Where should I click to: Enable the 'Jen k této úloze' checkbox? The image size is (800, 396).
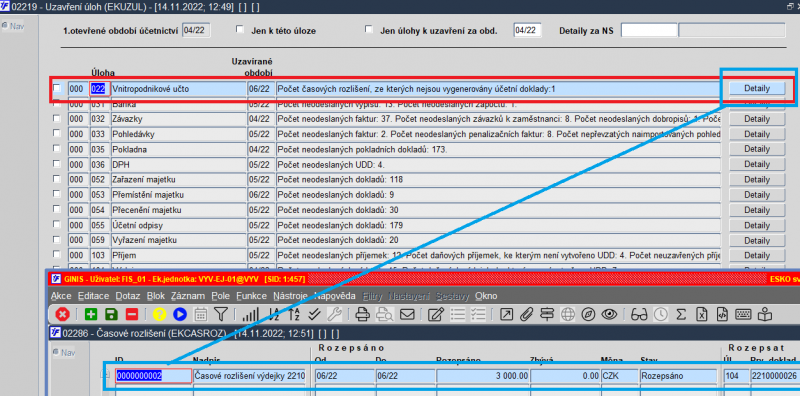tap(240, 30)
